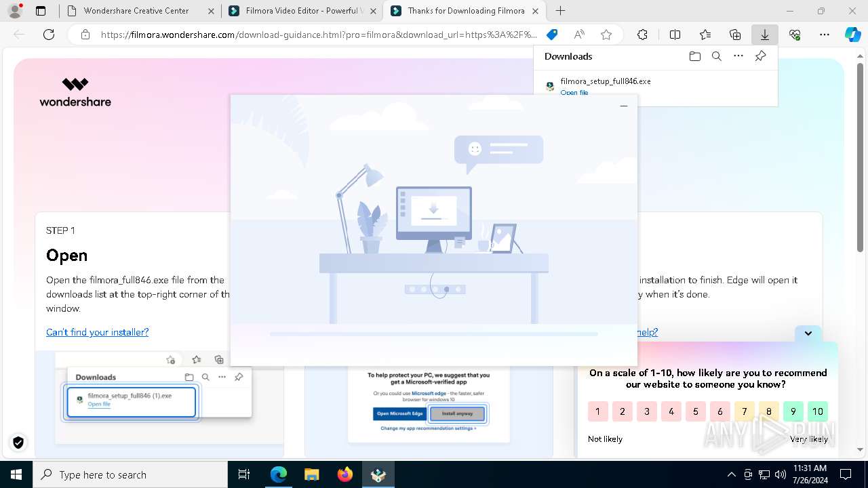This screenshot has width=868, height=488.
Task: Close the Thanks for Downloading Filmora tab
Action: (536, 11)
